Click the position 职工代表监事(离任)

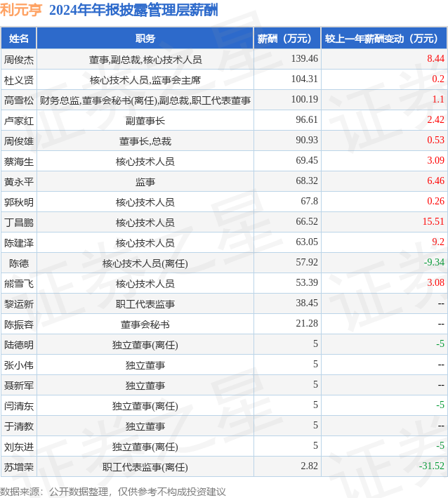(x=145, y=467)
